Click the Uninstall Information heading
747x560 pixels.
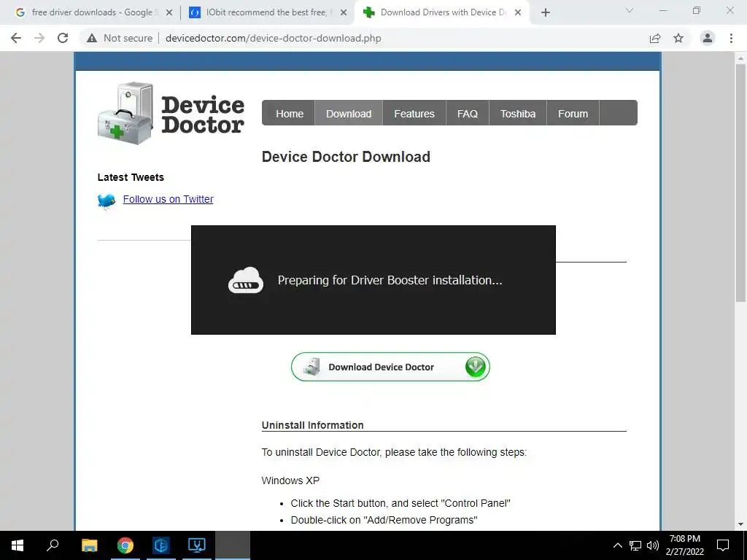pyautogui.click(x=312, y=425)
